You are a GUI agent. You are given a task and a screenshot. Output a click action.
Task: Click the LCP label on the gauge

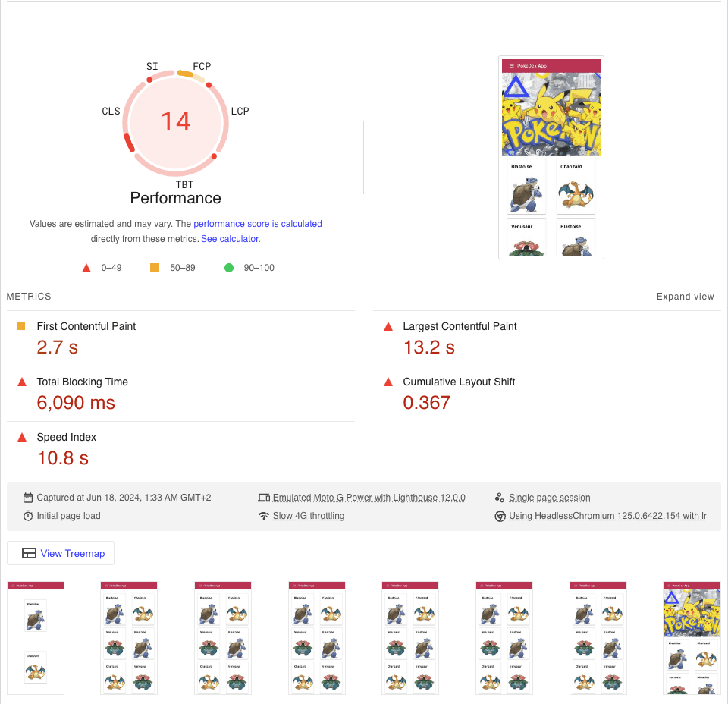240,111
